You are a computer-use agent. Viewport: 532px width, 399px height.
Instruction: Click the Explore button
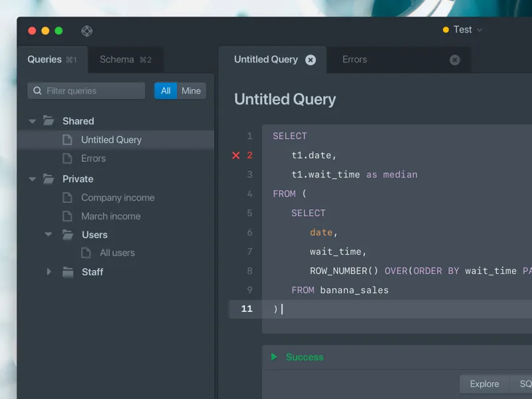pos(484,384)
